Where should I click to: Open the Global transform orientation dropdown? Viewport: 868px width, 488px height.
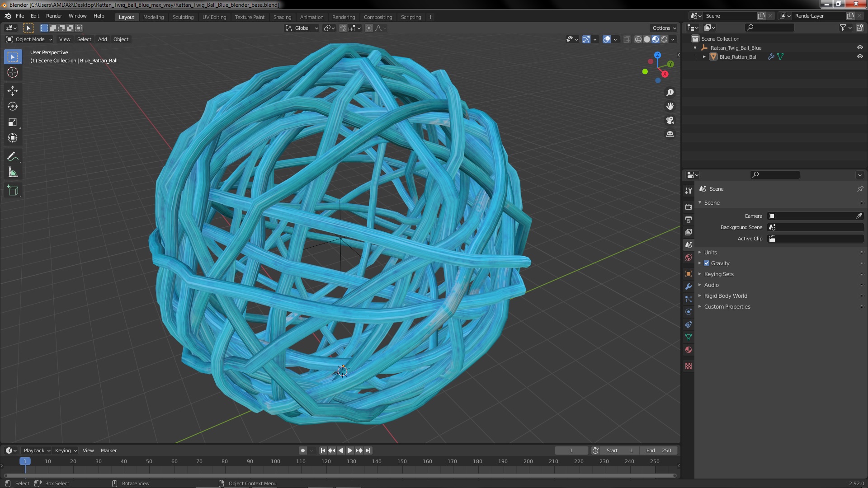pos(302,28)
